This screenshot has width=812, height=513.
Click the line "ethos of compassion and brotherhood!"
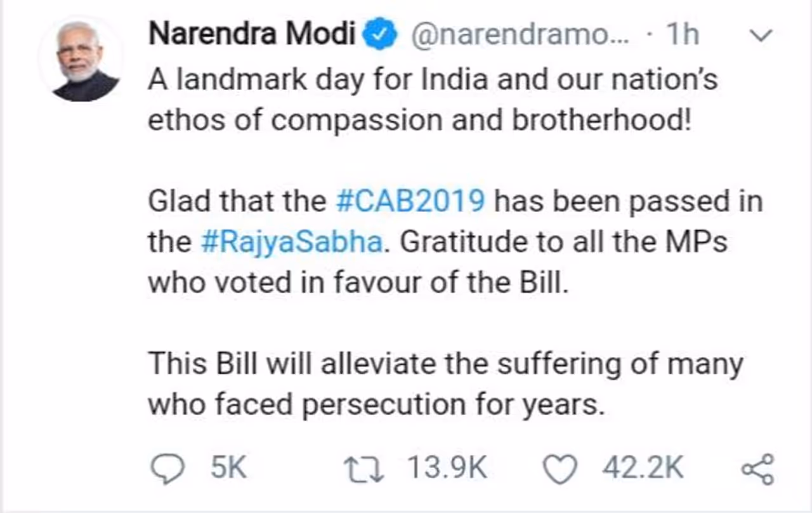pyautogui.click(x=419, y=121)
